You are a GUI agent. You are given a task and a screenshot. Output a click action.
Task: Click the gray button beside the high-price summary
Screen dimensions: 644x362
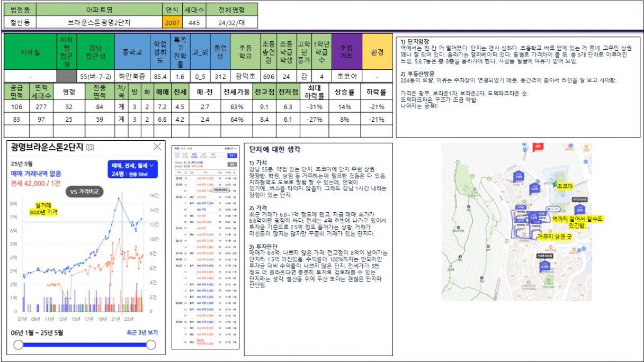pyautogui.click(x=232, y=165)
